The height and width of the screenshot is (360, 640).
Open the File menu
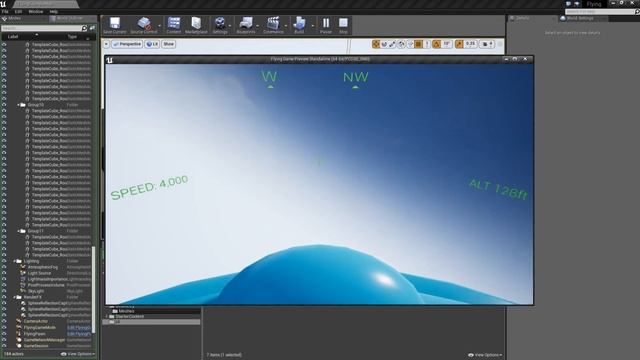(5, 12)
